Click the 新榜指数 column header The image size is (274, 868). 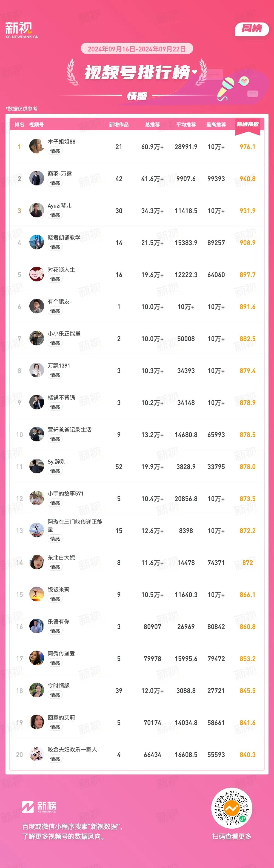point(247,124)
